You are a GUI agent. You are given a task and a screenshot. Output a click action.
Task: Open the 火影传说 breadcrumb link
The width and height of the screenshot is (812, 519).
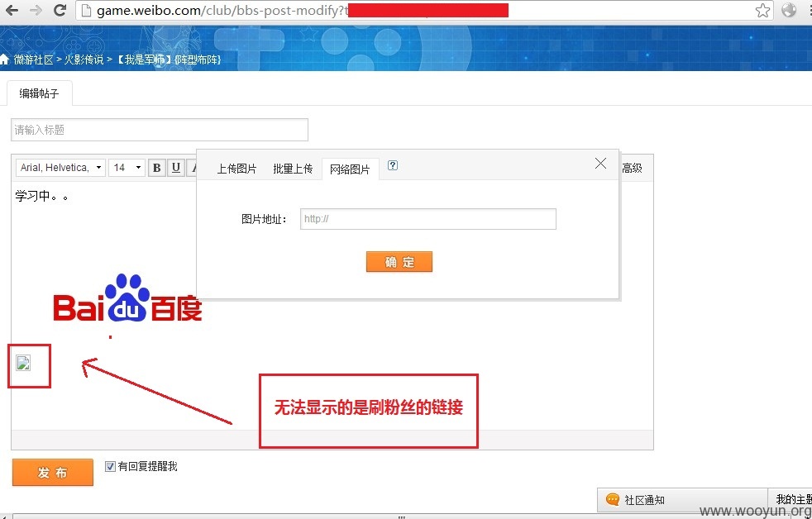pyautogui.click(x=84, y=60)
